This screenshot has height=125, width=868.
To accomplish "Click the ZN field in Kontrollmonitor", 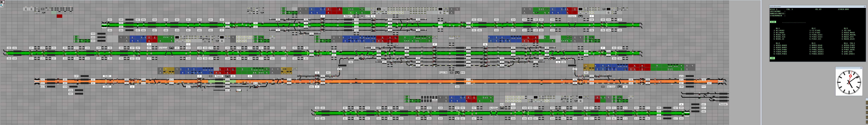I will click(x=772, y=58).
